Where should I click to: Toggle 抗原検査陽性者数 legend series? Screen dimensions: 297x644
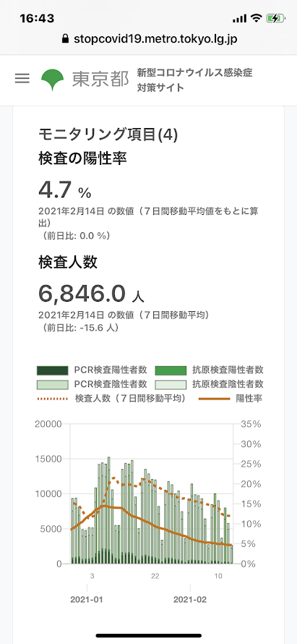[210, 370]
